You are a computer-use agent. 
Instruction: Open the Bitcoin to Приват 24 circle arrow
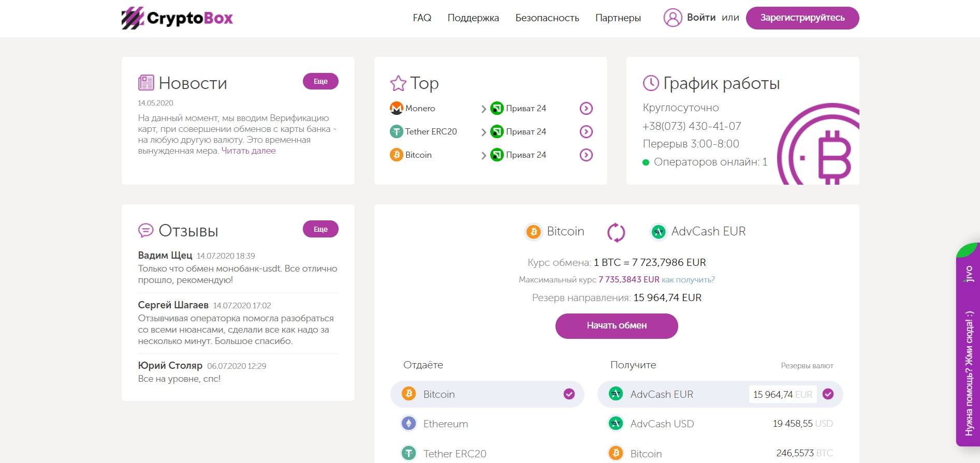586,155
